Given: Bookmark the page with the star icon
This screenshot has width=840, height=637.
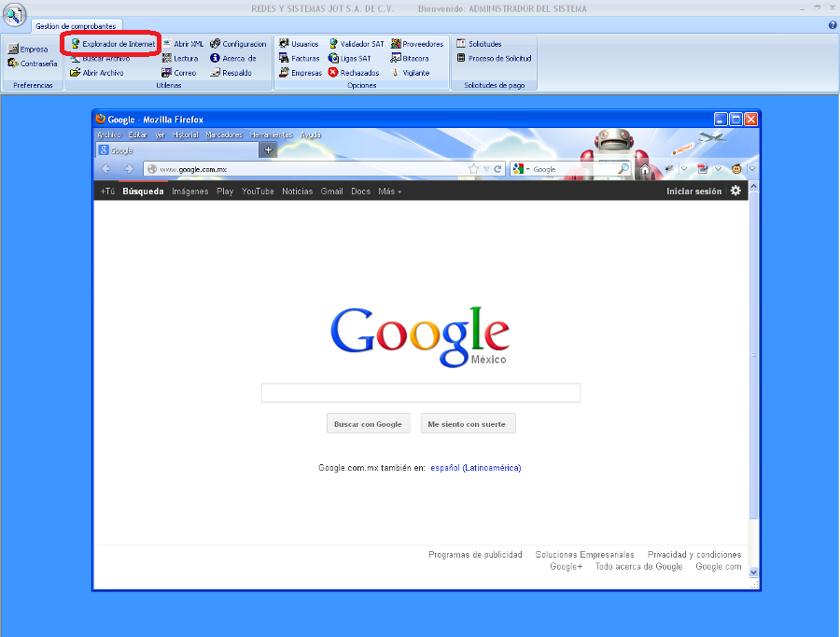Looking at the screenshot, I should (x=474, y=169).
